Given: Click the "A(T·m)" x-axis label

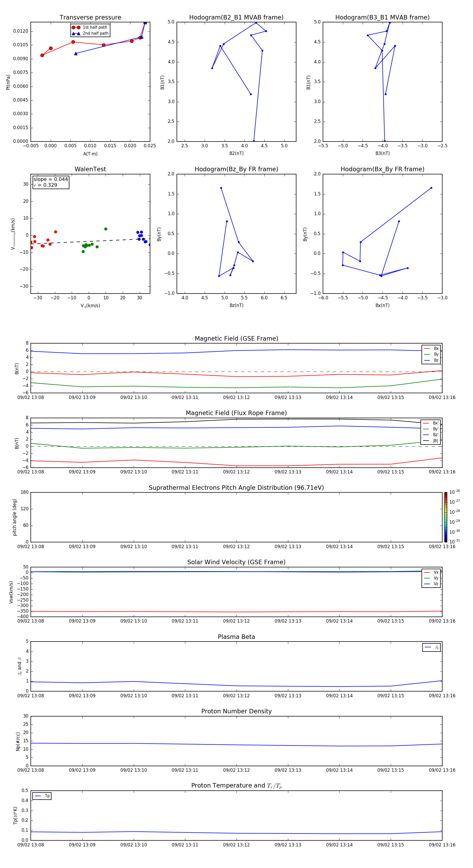Looking at the screenshot, I should 90,154.
